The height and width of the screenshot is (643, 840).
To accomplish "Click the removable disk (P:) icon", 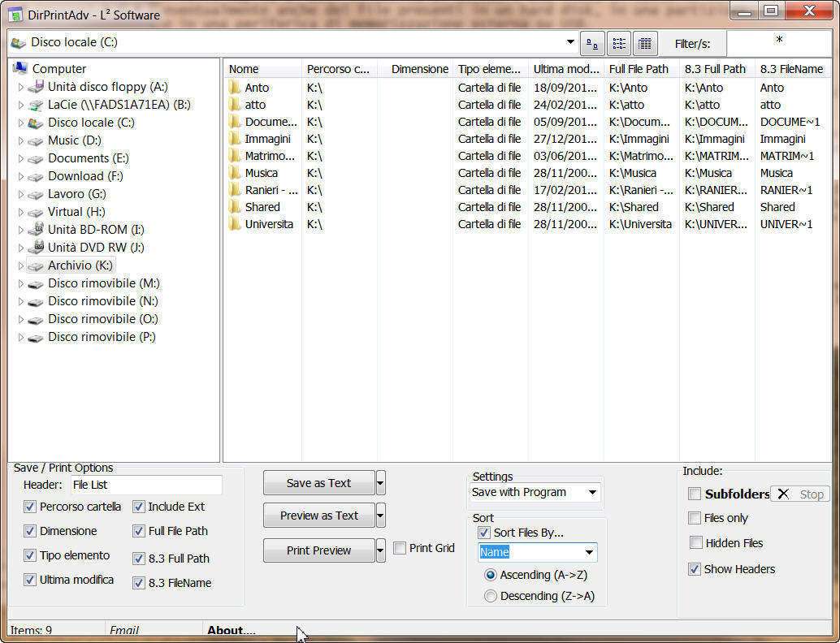I will point(36,337).
